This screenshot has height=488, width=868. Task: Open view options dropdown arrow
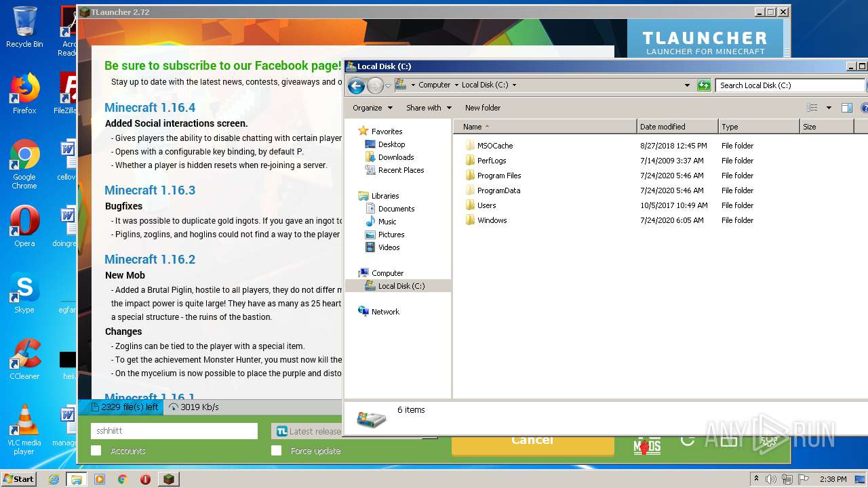pos(829,108)
